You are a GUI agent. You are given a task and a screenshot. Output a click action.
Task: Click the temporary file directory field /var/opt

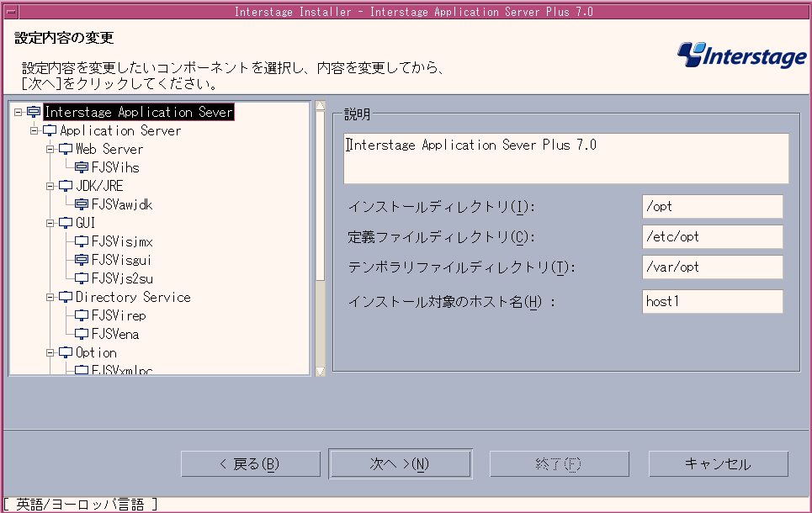point(712,267)
